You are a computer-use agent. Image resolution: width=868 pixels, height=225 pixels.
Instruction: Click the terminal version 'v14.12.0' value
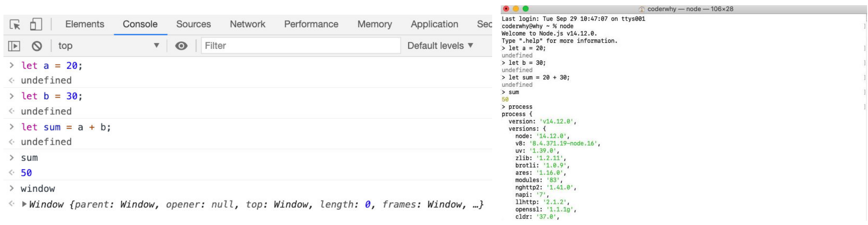[x=556, y=121]
